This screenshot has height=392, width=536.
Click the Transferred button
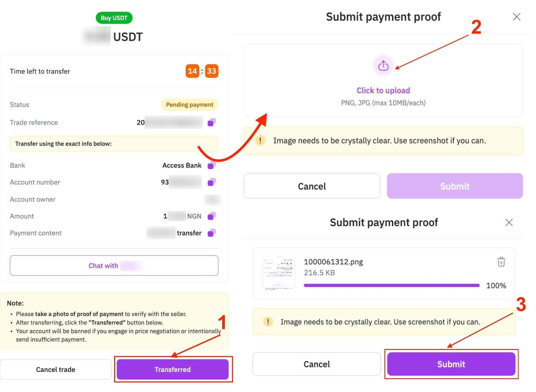tap(173, 369)
